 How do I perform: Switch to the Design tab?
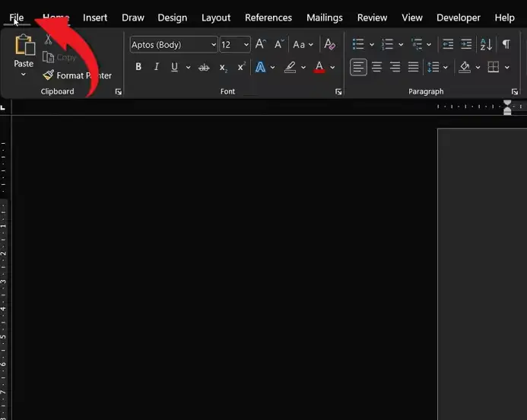click(172, 17)
